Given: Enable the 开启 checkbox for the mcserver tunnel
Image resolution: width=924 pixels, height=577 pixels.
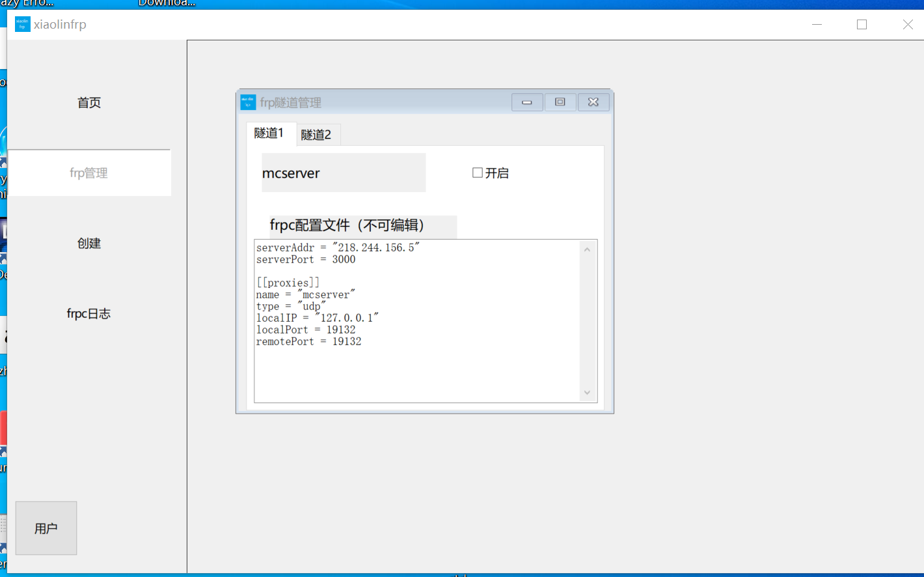Looking at the screenshot, I should 476,173.
